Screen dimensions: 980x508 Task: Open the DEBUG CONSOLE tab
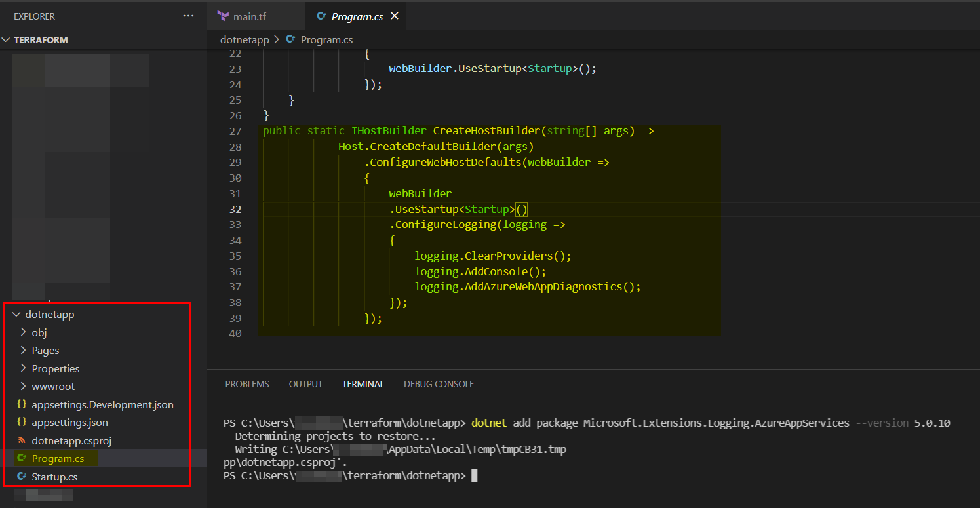pos(439,384)
